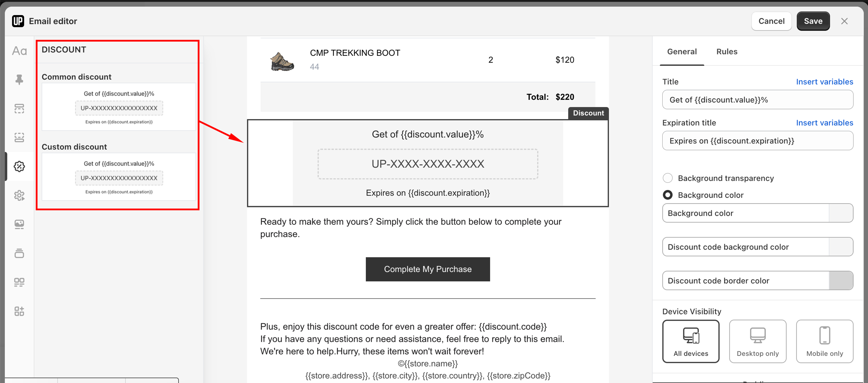Switch to the Rules tab
This screenshot has height=383, width=868.
(x=727, y=52)
